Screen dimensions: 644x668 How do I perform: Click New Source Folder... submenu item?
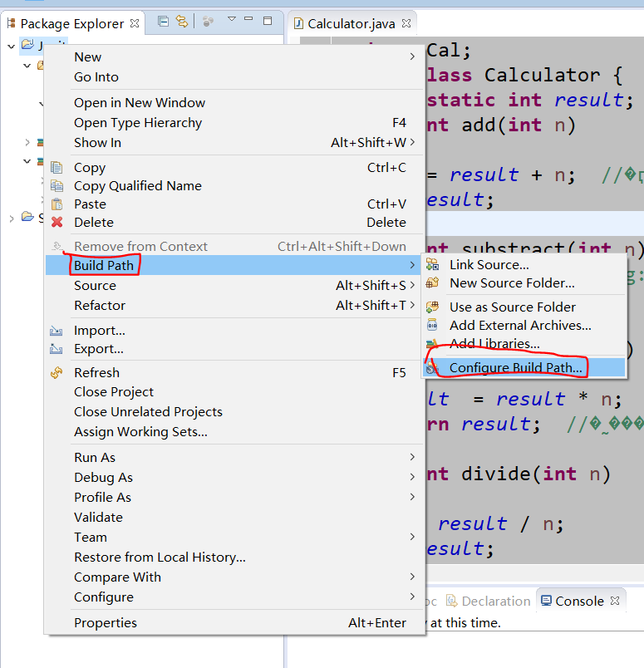(x=524, y=282)
